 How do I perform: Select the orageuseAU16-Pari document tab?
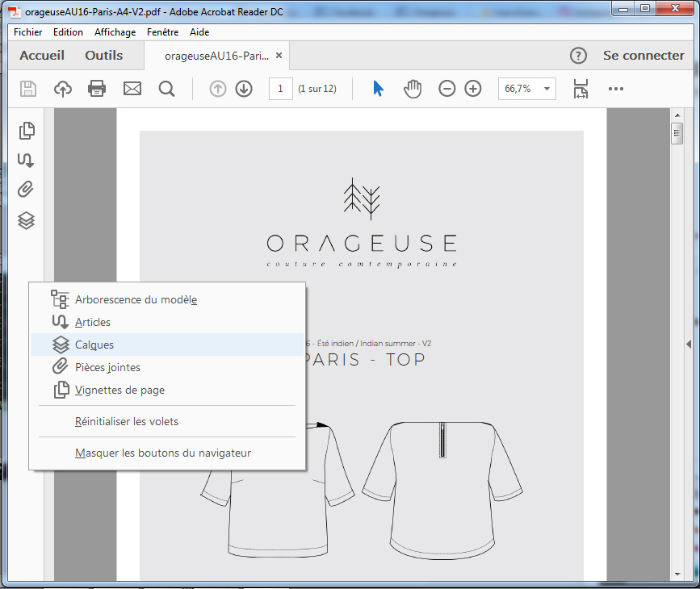point(216,56)
